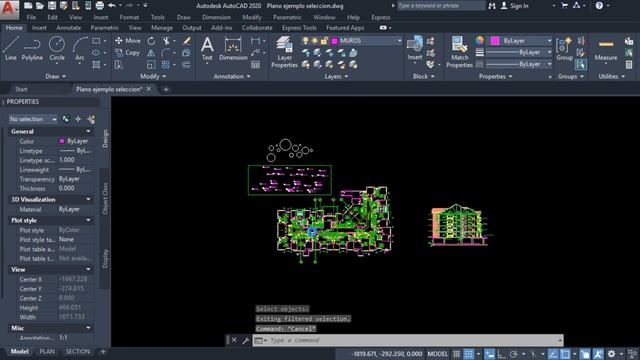Expand the Layers panel dropdown
Screen dimensions: 640x360
coord(336,76)
